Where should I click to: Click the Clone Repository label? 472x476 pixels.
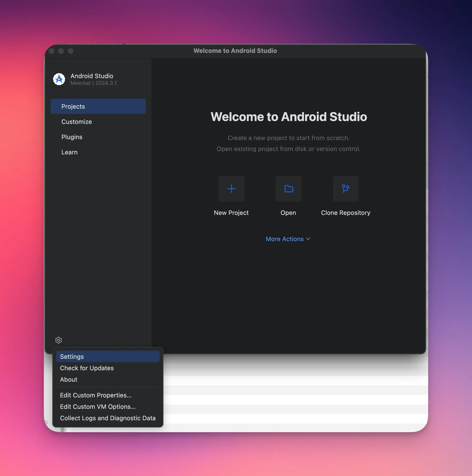coord(346,213)
